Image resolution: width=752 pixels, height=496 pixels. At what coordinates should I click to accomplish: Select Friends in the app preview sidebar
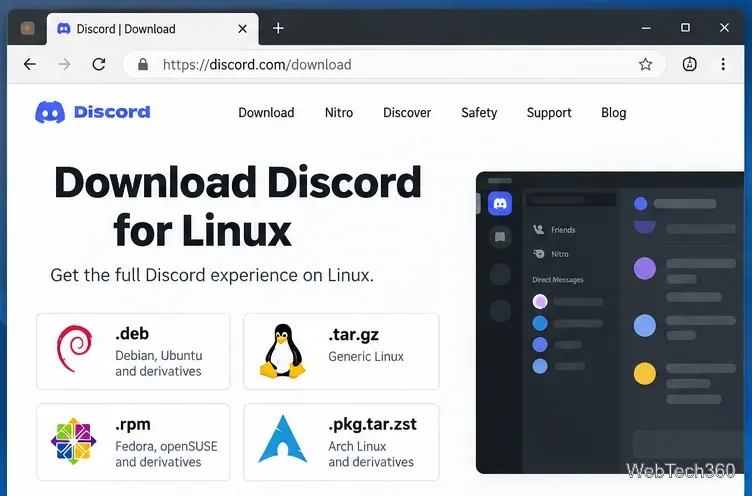point(554,230)
